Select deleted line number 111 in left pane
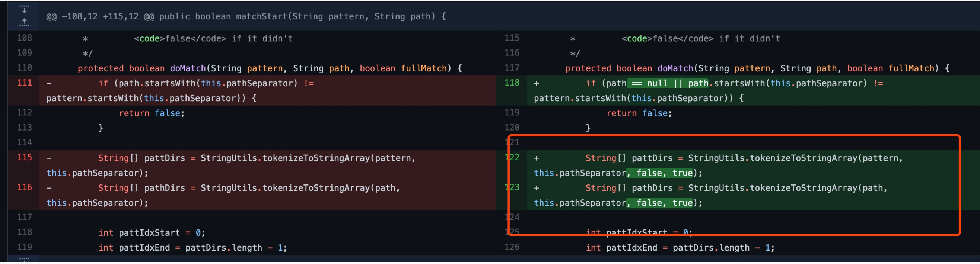 pos(24,83)
